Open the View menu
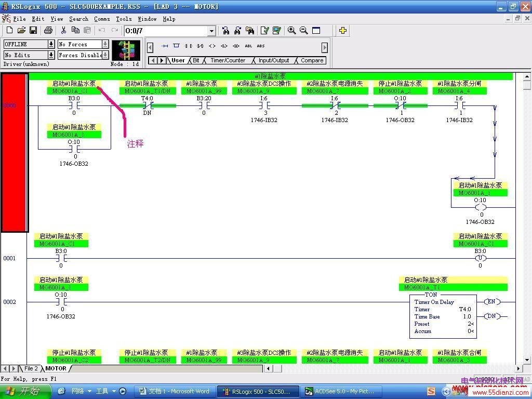Screen dimensions: 532x399 (57, 19)
